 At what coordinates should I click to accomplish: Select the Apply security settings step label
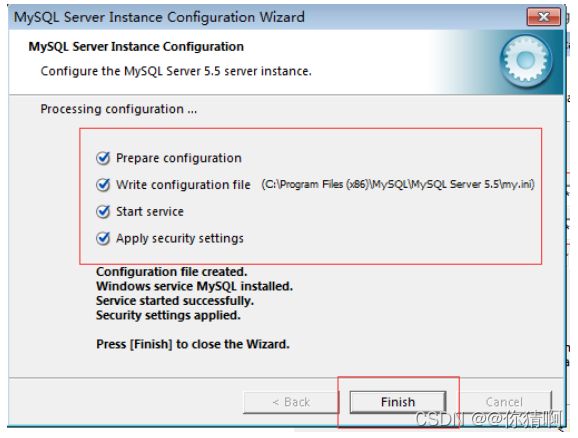pyautogui.click(x=180, y=239)
